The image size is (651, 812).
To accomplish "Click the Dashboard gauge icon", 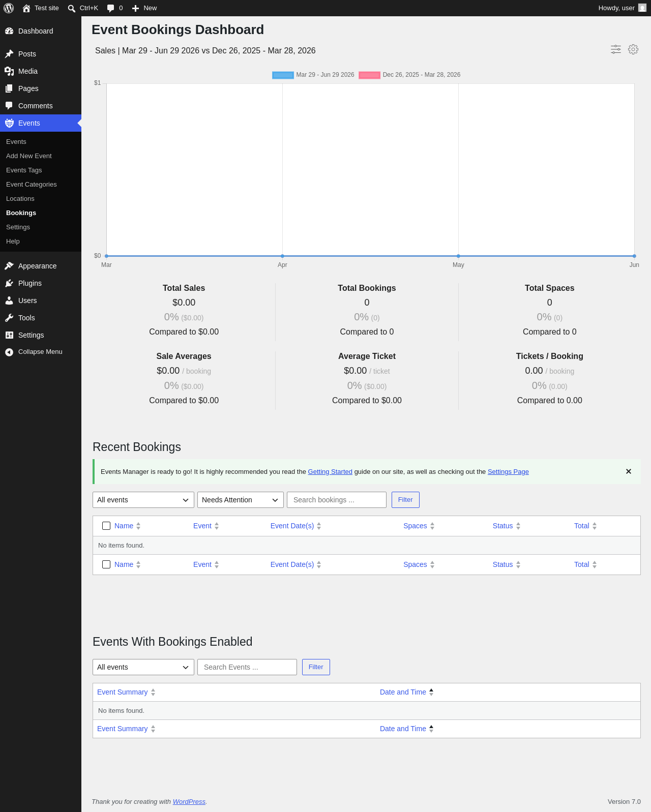I will click(x=9, y=31).
